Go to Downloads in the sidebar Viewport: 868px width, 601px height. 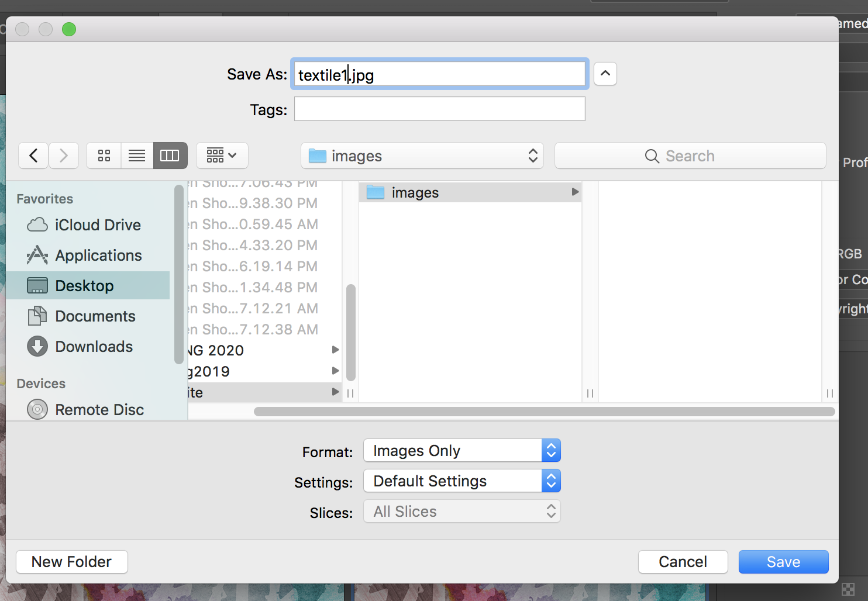tap(94, 347)
